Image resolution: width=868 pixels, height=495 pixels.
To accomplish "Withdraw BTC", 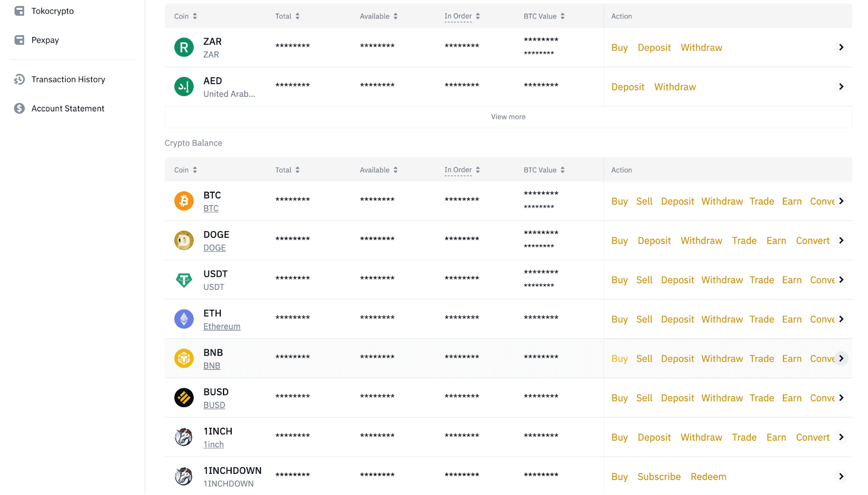I will [x=722, y=201].
